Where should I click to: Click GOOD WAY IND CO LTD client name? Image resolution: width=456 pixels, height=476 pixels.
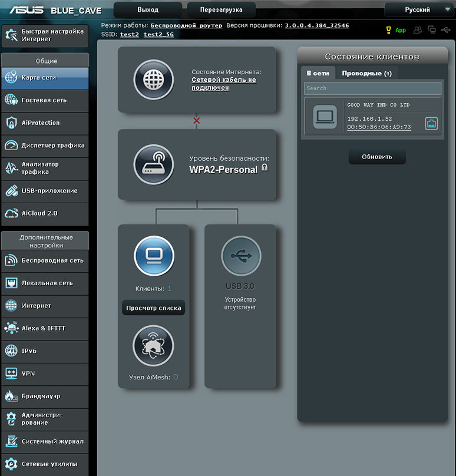[378, 105]
